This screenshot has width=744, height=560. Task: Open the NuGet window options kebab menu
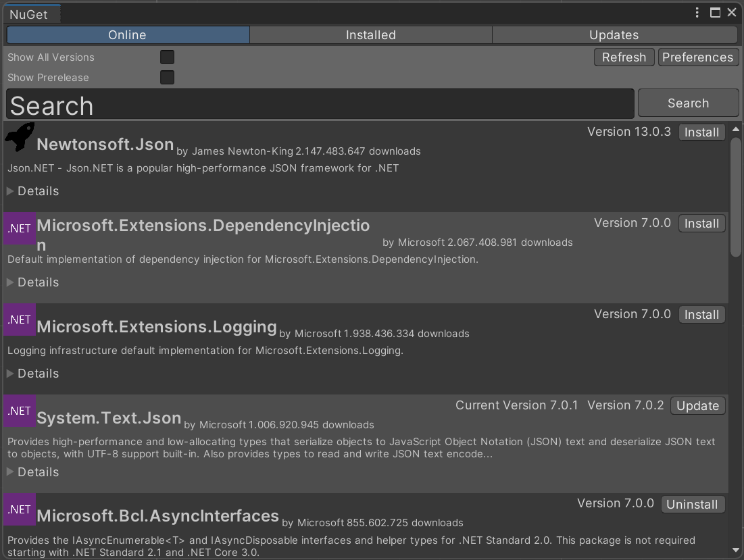(697, 13)
